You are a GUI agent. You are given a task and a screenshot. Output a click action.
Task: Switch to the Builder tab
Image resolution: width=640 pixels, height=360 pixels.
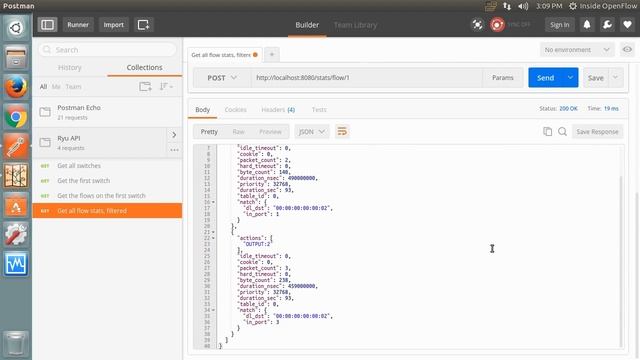(x=307, y=25)
